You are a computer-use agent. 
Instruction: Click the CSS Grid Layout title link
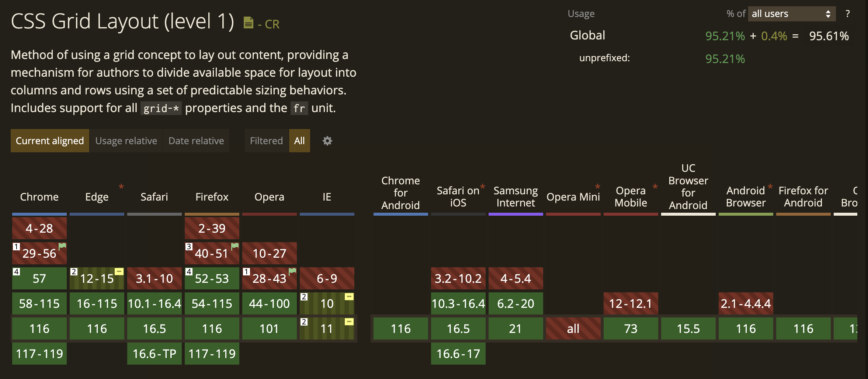click(122, 21)
